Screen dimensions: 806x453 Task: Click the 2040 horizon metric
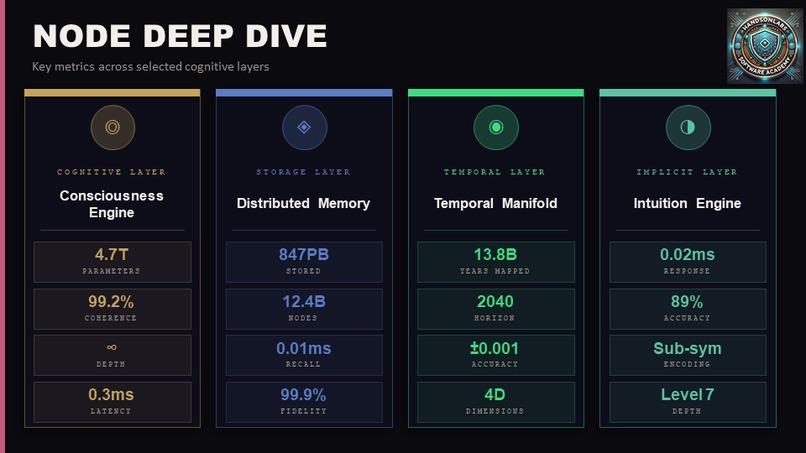pyautogui.click(x=496, y=309)
